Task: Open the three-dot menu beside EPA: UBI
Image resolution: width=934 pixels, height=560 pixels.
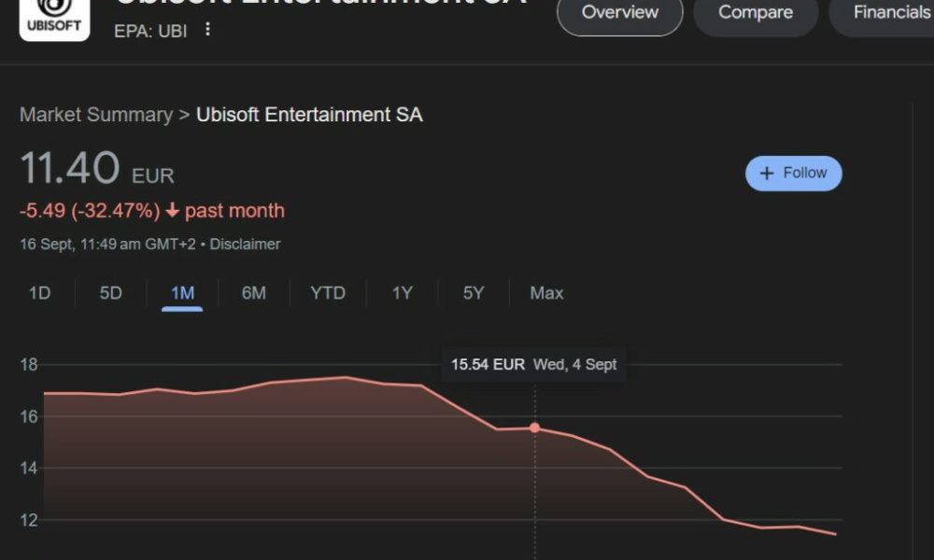Action: point(207,29)
